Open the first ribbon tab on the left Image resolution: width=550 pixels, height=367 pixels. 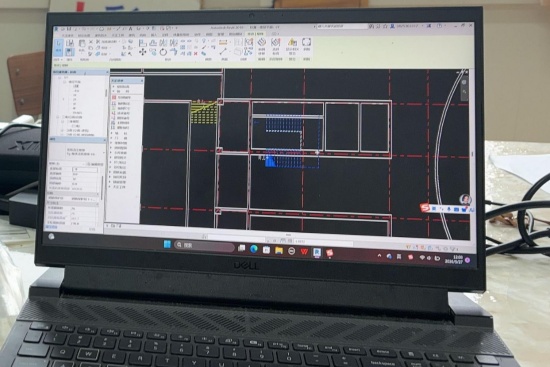point(67,35)
